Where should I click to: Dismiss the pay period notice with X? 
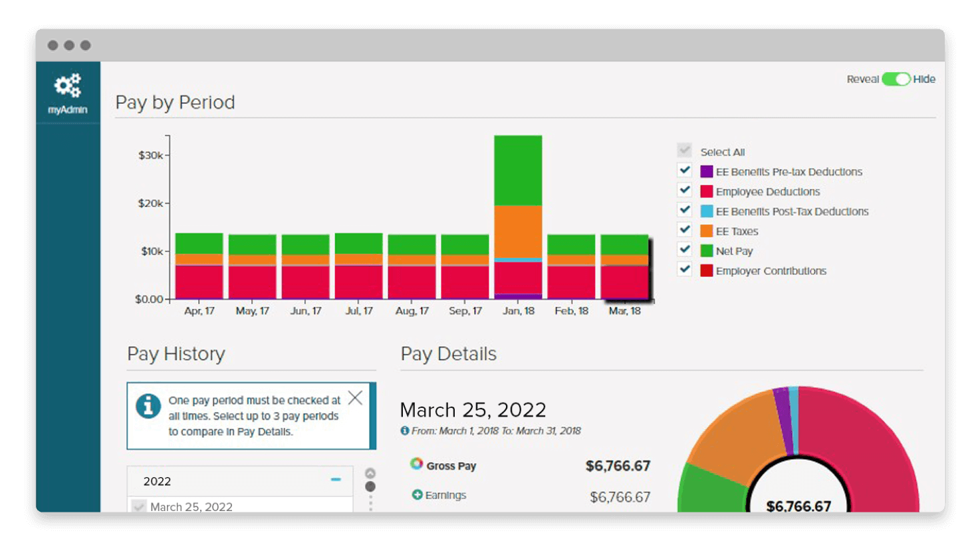[356, 398]
